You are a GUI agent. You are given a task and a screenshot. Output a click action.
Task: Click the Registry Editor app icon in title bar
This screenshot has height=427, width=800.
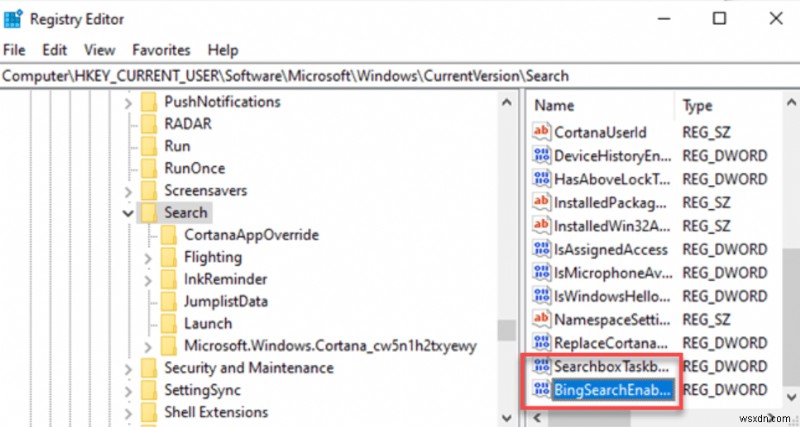12,19
